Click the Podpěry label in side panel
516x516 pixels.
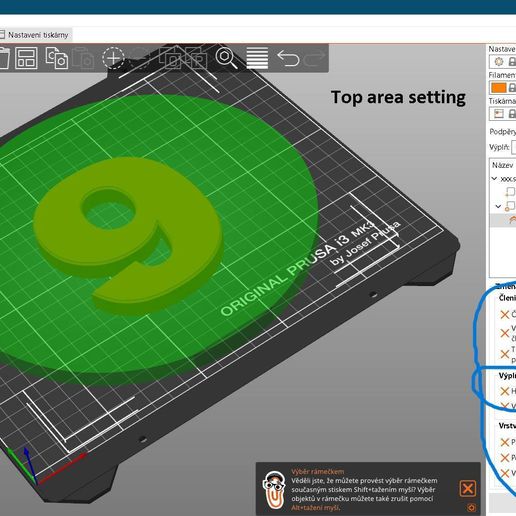point(502,132)
